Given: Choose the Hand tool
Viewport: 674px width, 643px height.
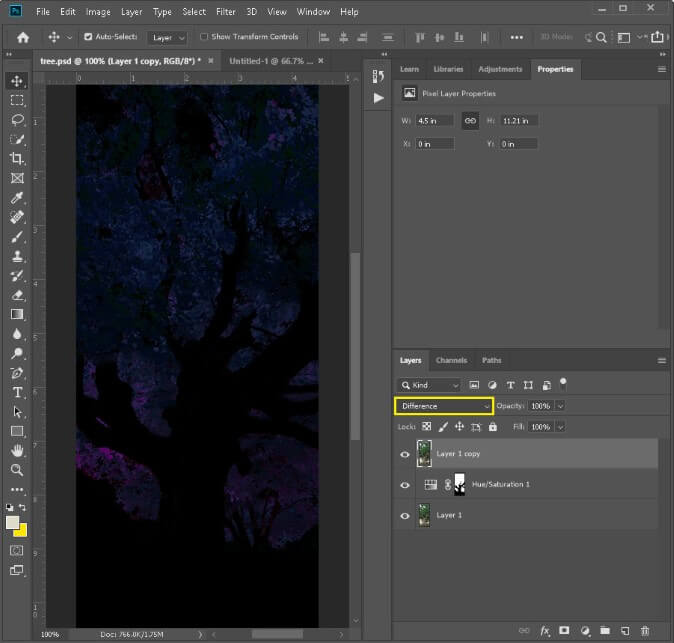Looking at the screenshot, I should coord(17,451).
